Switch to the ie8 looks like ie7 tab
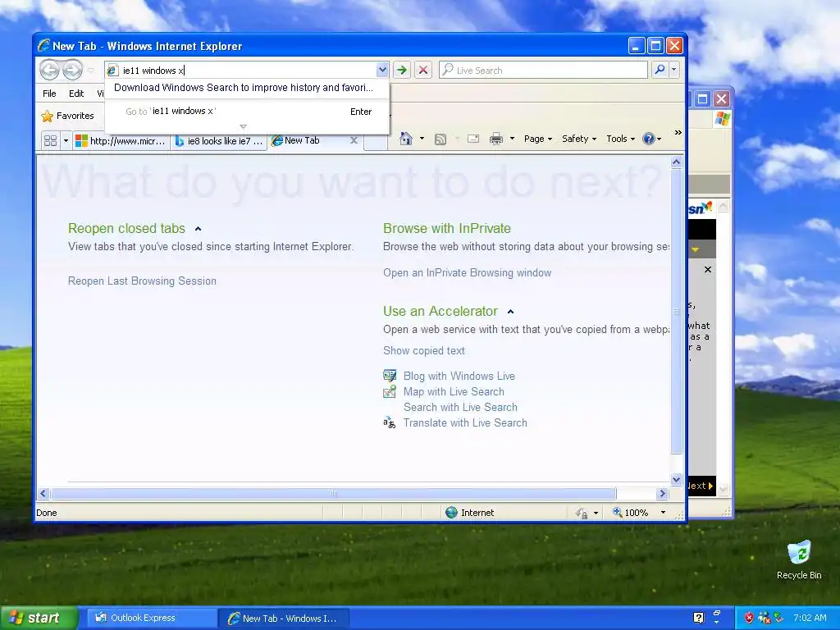 tap(219, 141)
